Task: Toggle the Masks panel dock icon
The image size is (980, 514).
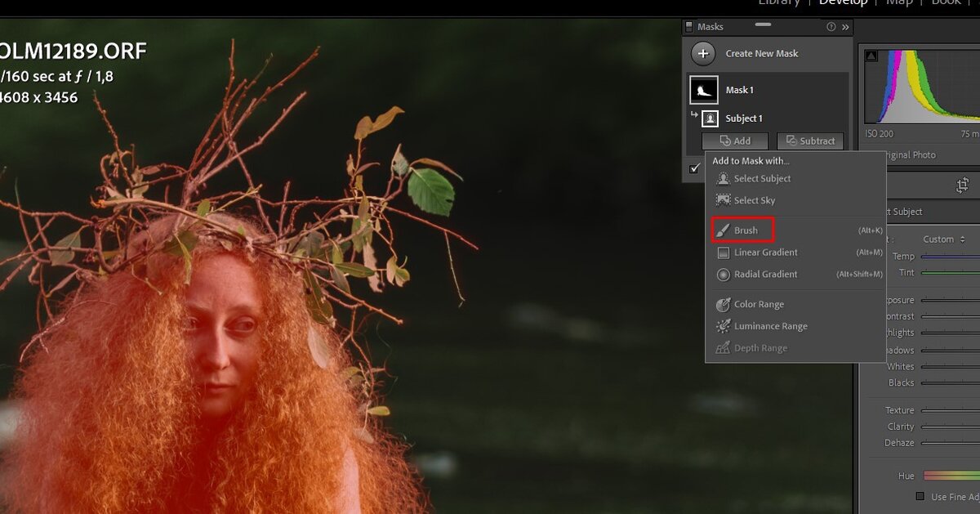Action: click(x=688, y=27)
